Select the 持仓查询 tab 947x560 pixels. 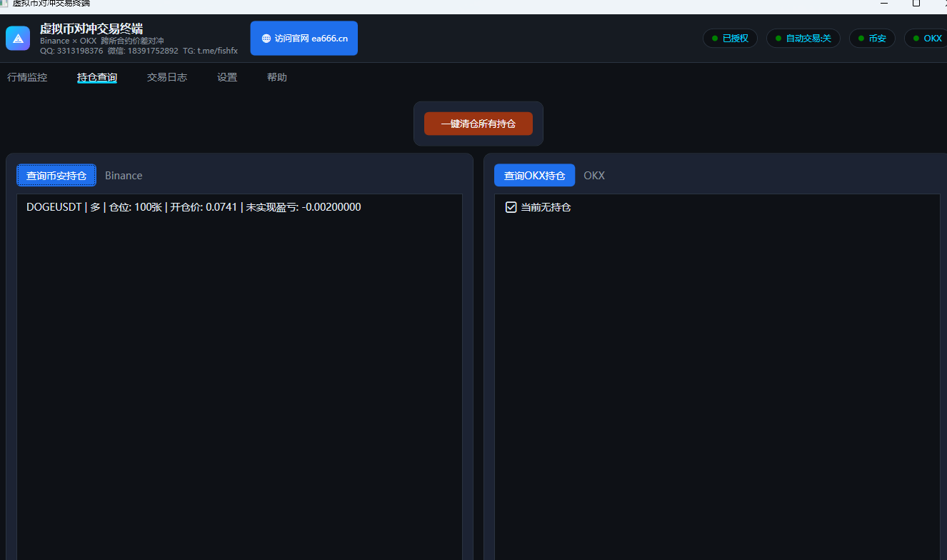(97, 77)
